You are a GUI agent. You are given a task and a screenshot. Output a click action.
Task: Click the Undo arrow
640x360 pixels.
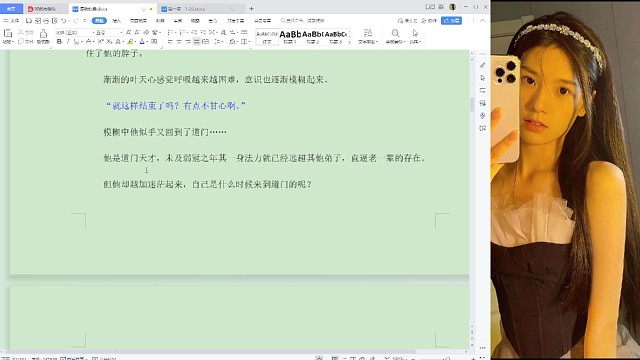[63, 20]
